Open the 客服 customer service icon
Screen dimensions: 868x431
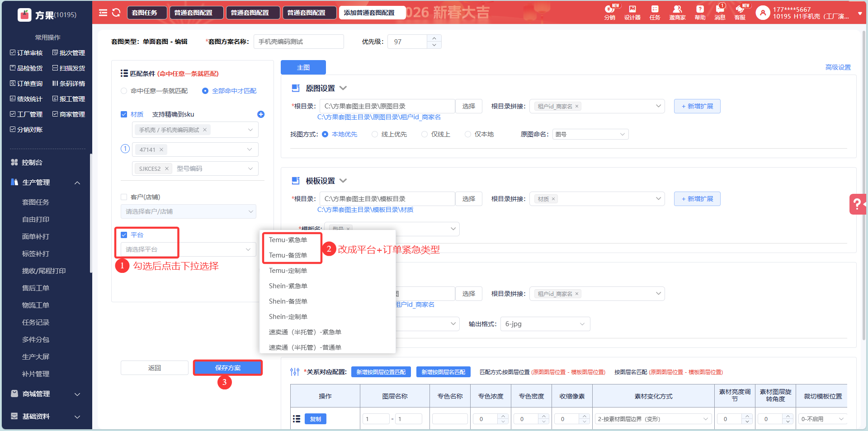click(x=740, y=12)
